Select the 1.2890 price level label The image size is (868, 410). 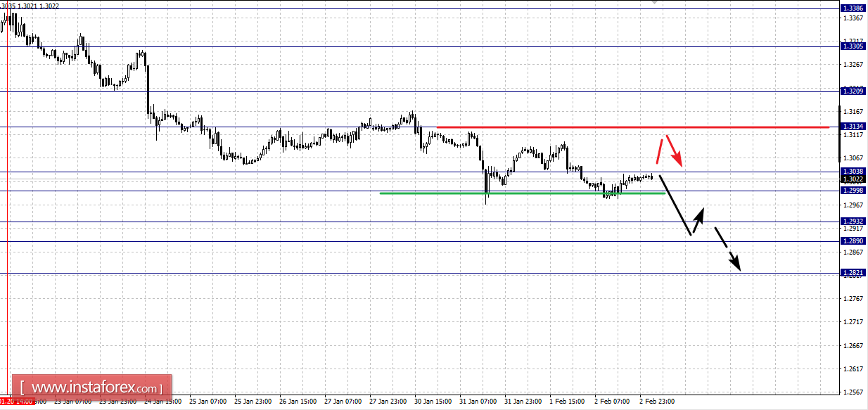[x=853, y=241]
